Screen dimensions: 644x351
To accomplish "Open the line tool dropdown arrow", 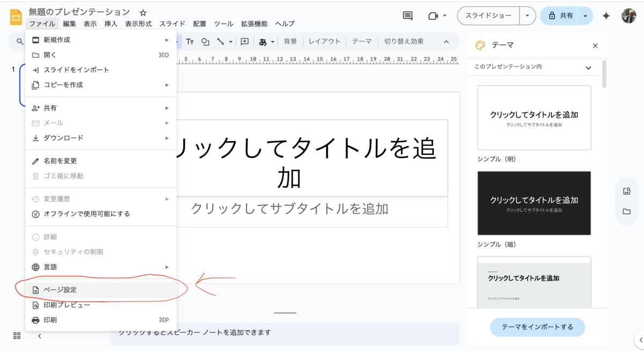I will click(x=231, y=42).
